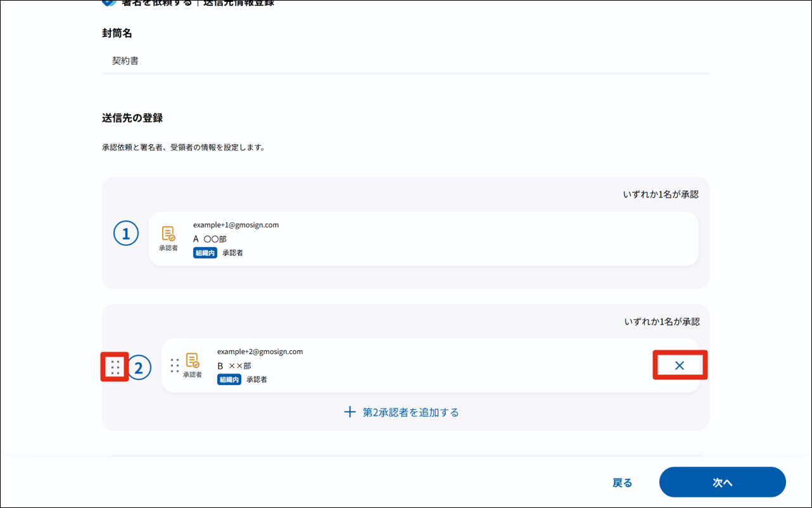Click いずれか1名が承認 label in group 2
Screen dimensions: 812x508
coord(662,322)
